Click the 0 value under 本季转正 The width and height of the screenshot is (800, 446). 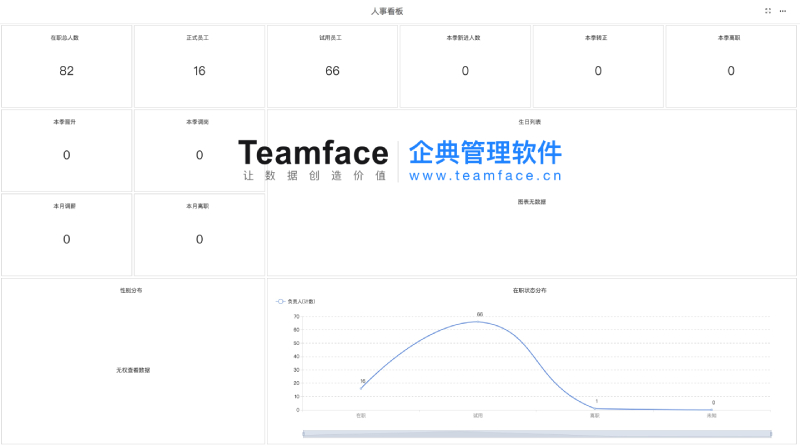(598, 71)
